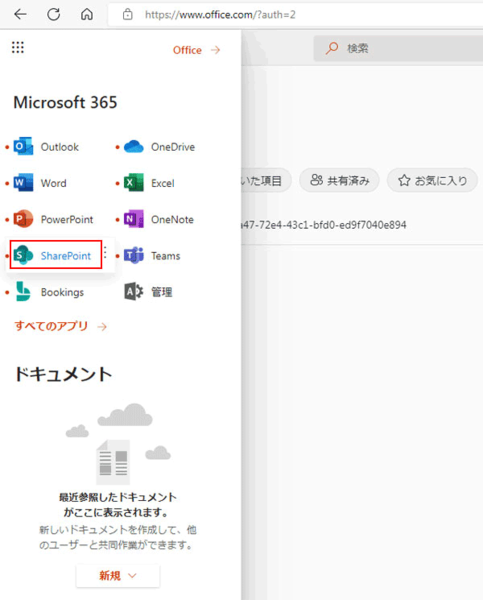Open the Office link at top
This screenshot has width=483, height=600.
tap(187, 50)
